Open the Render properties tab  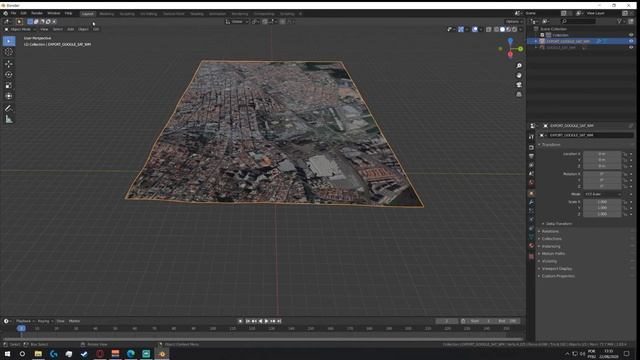[x=531, y=147]
